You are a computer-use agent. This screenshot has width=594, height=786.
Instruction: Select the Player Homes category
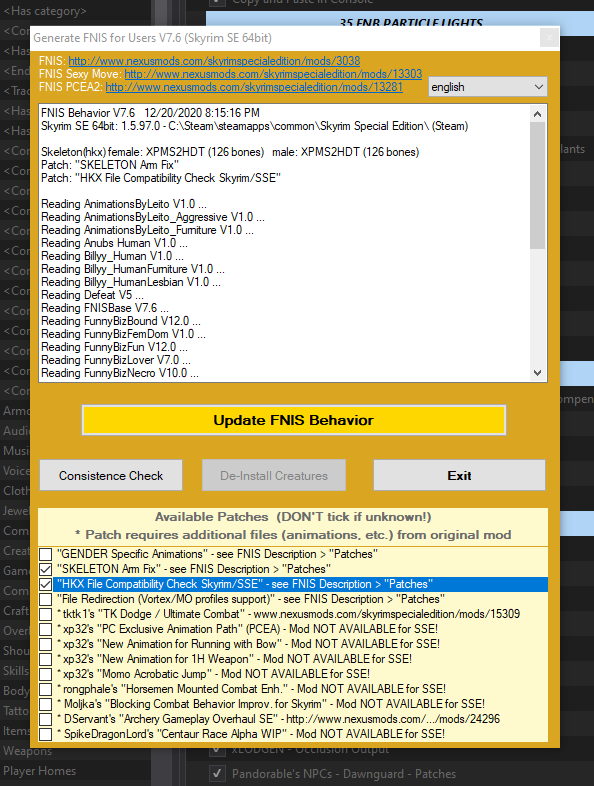[40, 771]
